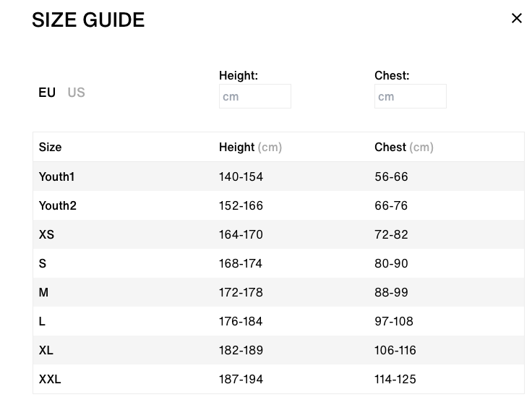Screen dimensions: 532x405
Task: Select the Youth2 size row label
Action: point(57,205)
